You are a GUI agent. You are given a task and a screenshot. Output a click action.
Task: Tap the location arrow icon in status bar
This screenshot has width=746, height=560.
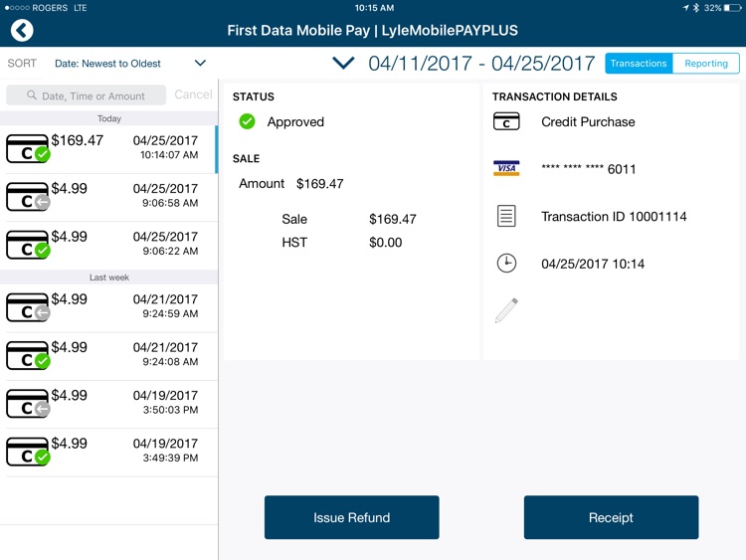click(685, 8)
